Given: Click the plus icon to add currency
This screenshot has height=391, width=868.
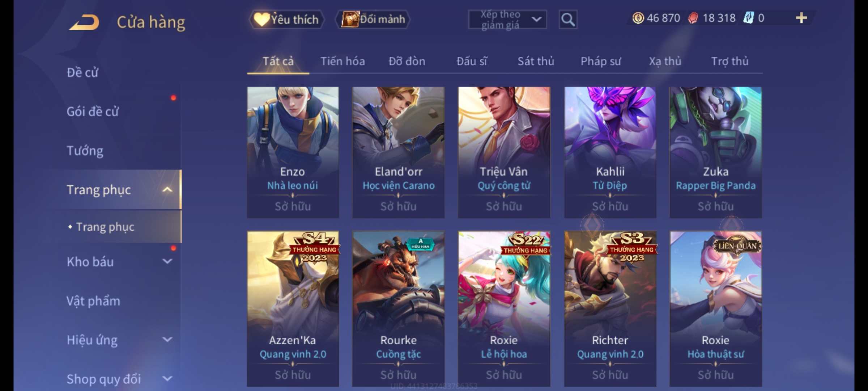Looking at the screenshot, I should 801,18.
